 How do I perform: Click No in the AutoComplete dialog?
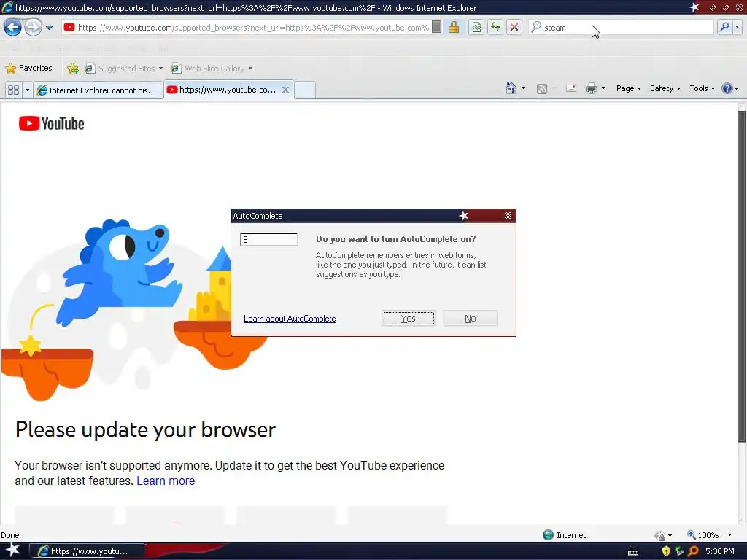coord(471,318)
